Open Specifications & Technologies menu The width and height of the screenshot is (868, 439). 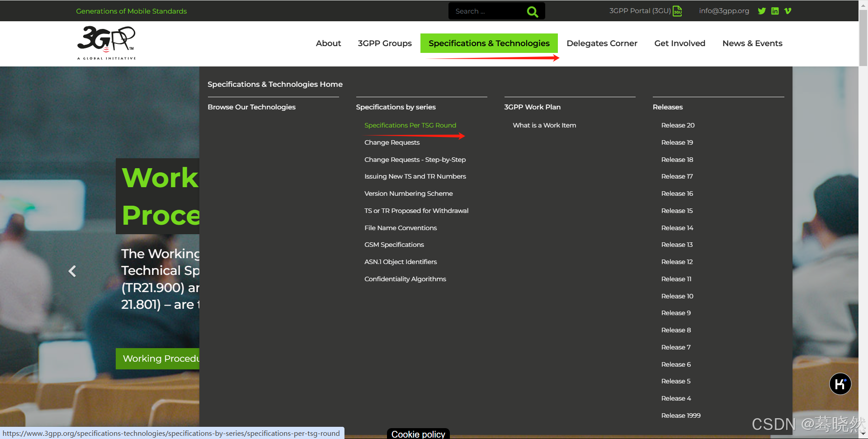tap(489, 43)
